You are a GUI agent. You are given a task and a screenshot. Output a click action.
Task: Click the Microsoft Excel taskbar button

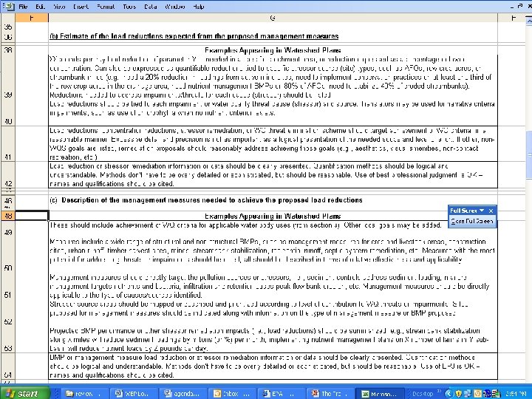click(x=381, y=394)
